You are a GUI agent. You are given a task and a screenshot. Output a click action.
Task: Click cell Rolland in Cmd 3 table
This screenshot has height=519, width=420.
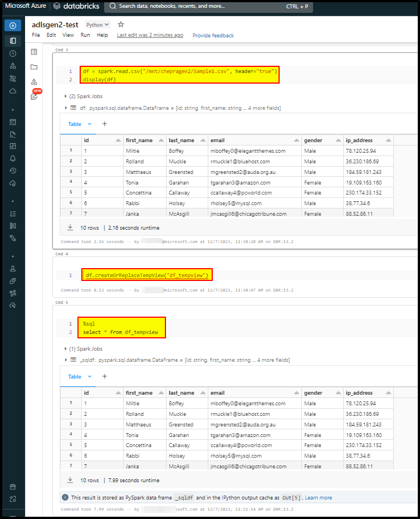tap(144, 162)
